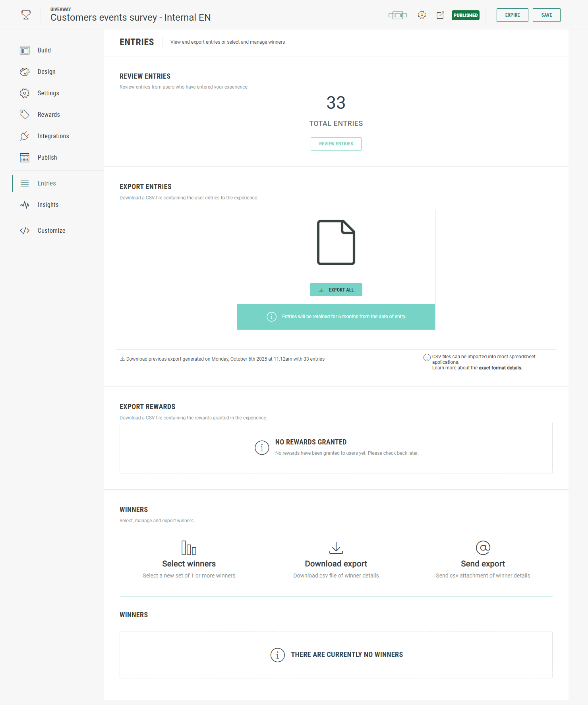Viewport: 588px width, 705px height.
Task: Click the Export All button
Action: (336, 290)
